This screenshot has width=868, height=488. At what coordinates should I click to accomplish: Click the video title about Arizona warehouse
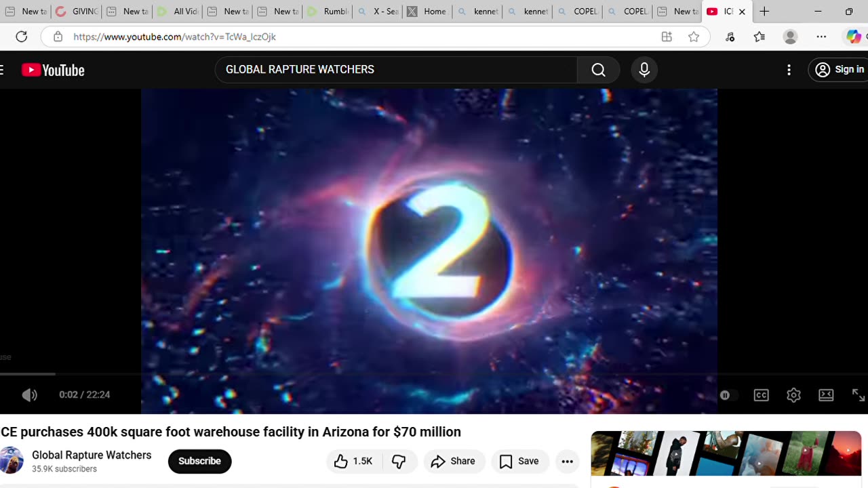click(x=231, y=432)
